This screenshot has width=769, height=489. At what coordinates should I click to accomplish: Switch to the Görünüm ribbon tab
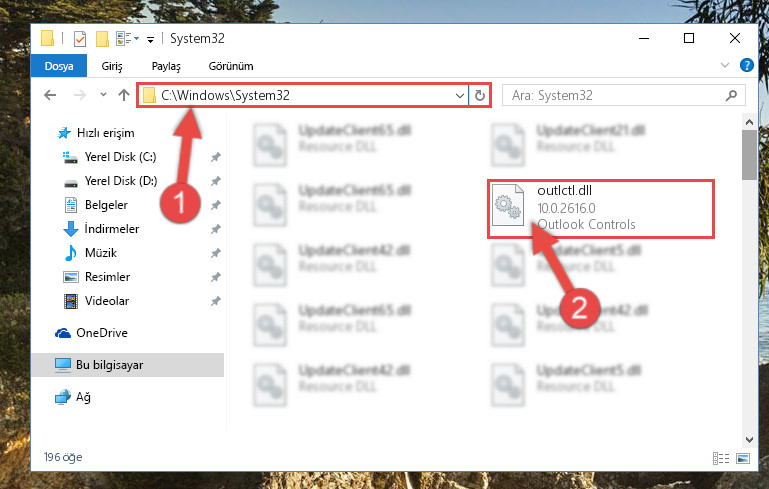[x=231, y=66]
